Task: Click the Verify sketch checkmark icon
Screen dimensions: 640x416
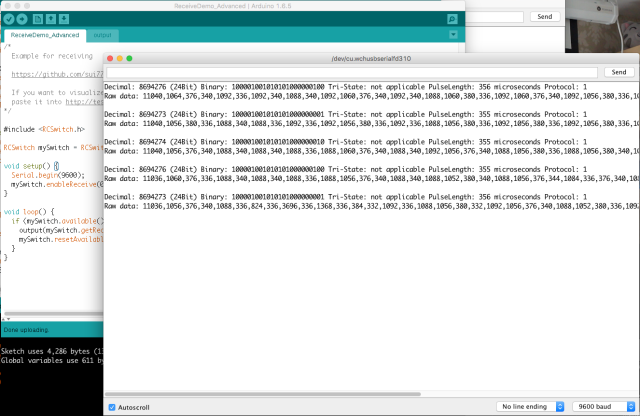Action: coord(9,19)
